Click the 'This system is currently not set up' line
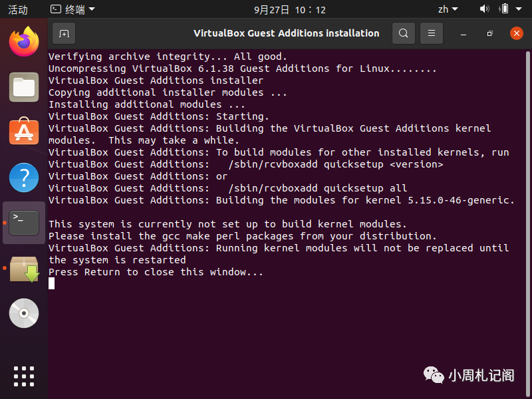Viewport: 532px width, 399px height. (227, 224)
